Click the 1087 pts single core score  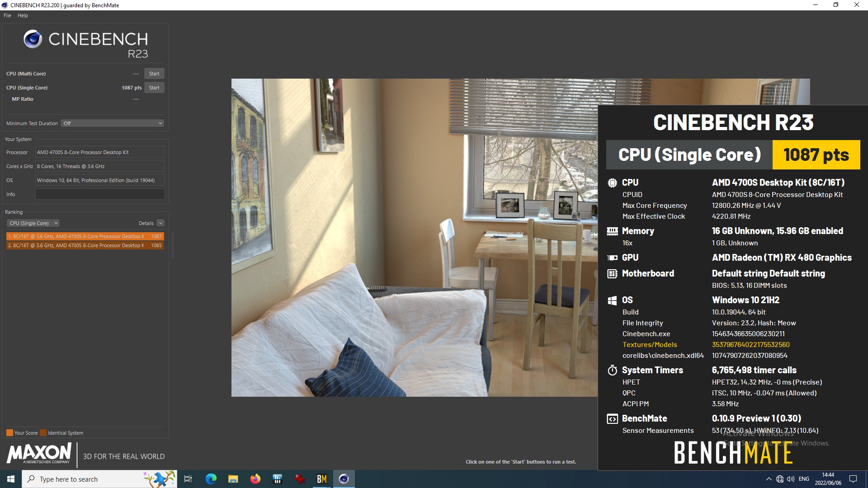[132, 88]
